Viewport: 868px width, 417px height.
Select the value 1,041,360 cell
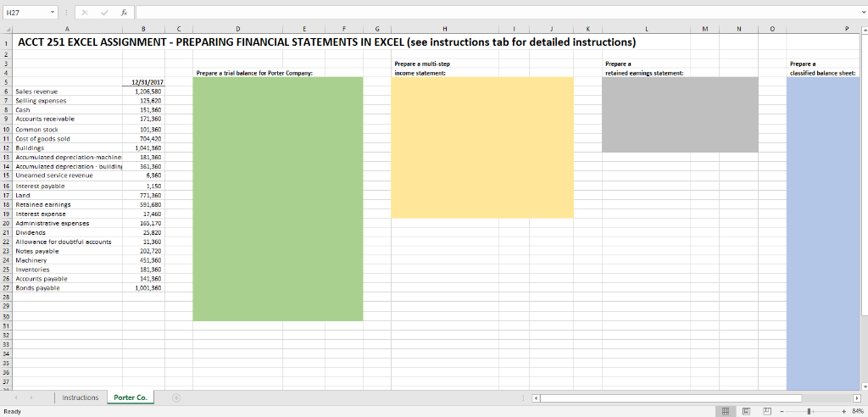pyautogui.click(x=143, y=147)
